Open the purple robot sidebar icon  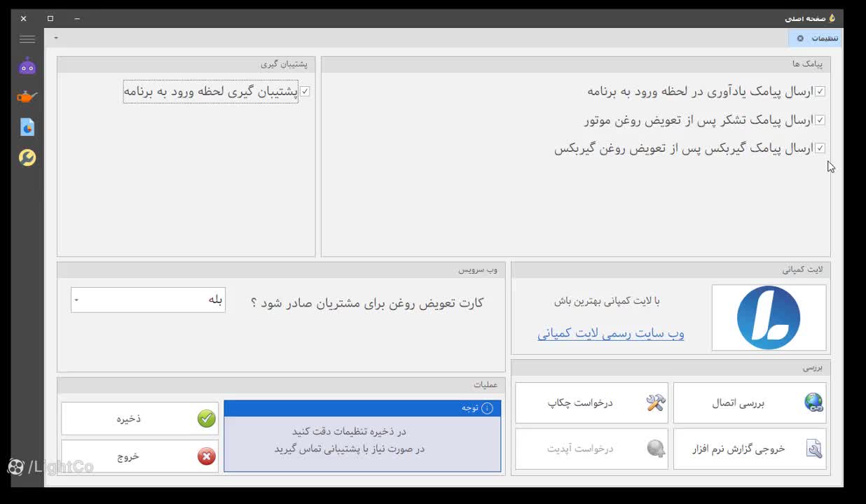click(x=27, y=67)
